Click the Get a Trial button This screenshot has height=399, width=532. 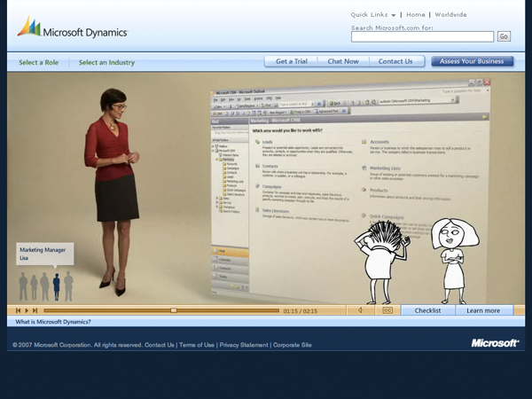291,61
